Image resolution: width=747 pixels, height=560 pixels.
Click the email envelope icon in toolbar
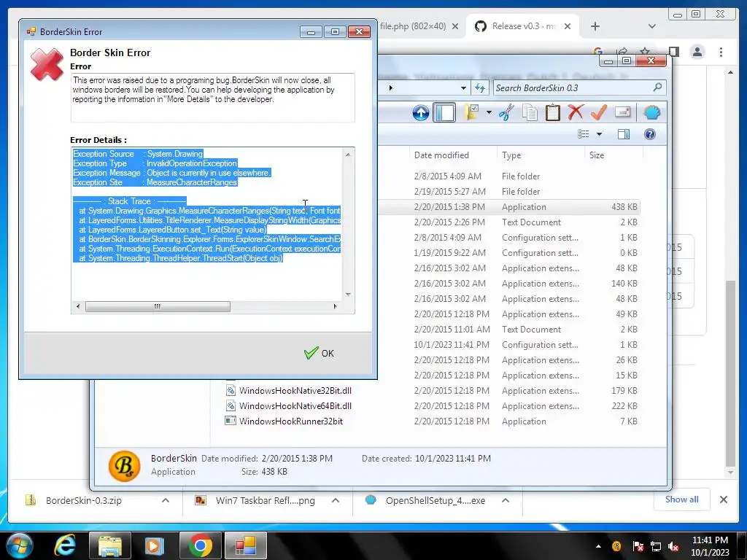click(622, 112)
